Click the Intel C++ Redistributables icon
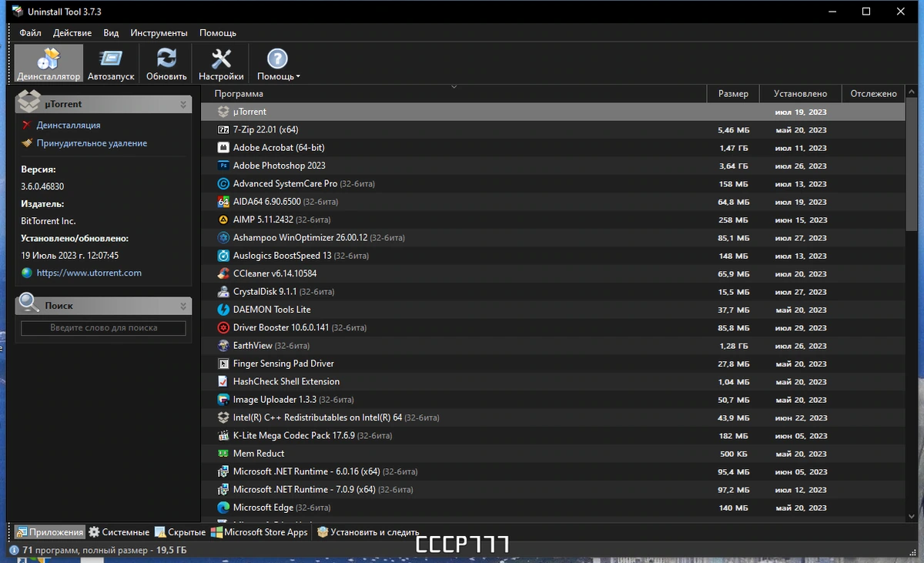924x563 pixels. point(223,417)
